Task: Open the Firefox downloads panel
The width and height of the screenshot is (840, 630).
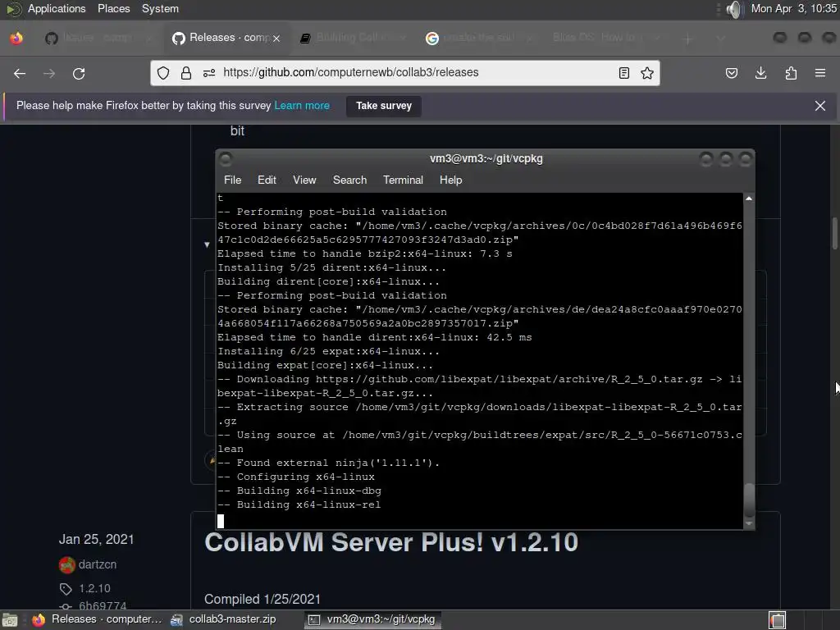Action: (760, 73)
